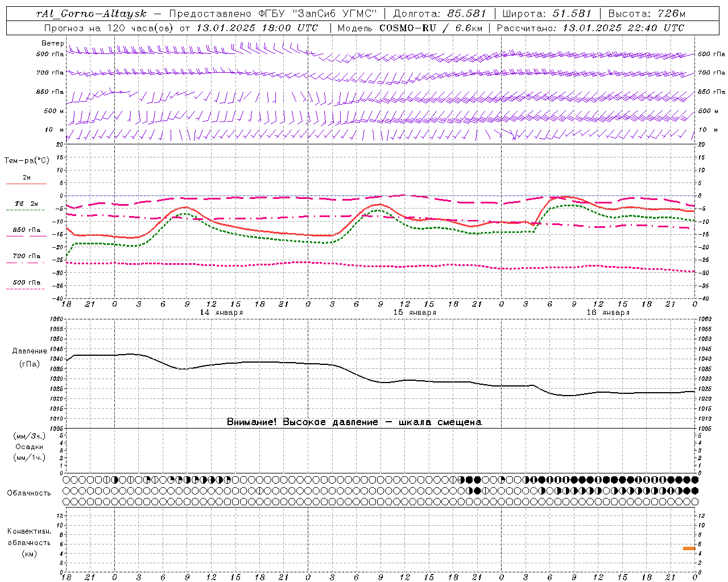Screen dimensions: 728x582
Task: Select the Td 2м dew point legend entry
Action: click(27, 203)
